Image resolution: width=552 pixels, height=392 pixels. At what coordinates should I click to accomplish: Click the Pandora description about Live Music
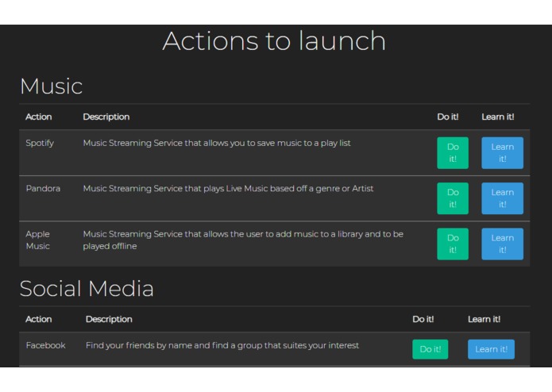[x=228, y=188]
